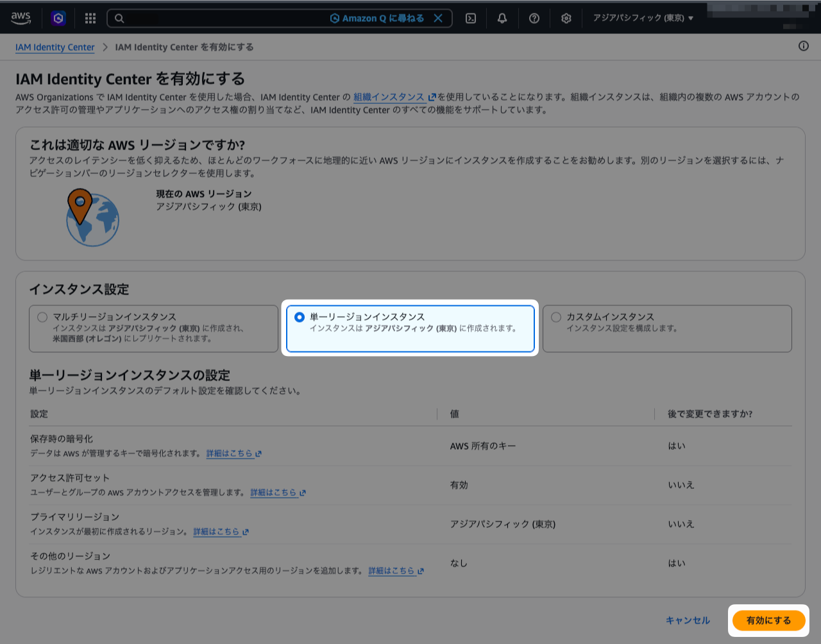Open the CloudShell terminal icon
This screenshot has width=821, height=644.
pos(471,18)
